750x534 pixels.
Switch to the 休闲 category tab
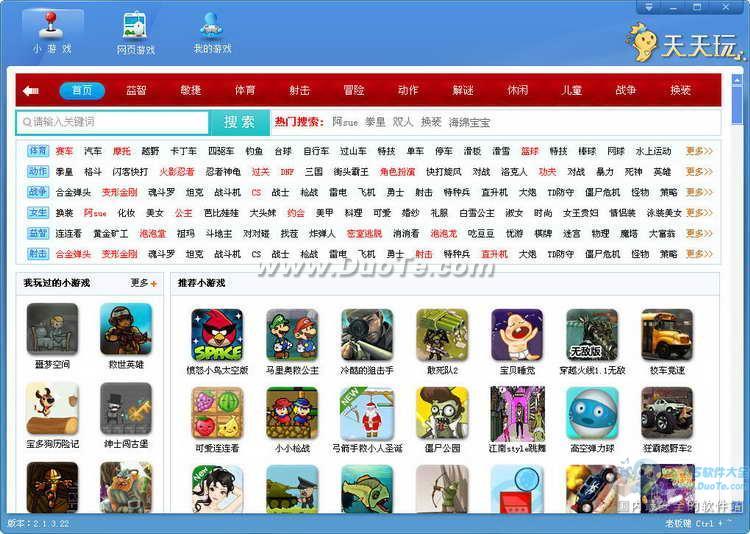pyautogui.click(x=518, y=90)
